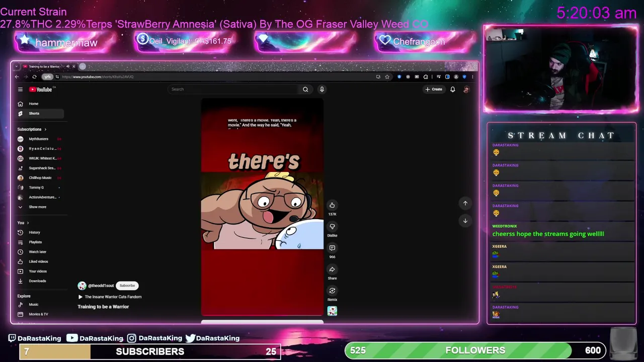This screenshot has width=644, height=362.
Task: Open the account avatar menu
Action: point(466,89)
